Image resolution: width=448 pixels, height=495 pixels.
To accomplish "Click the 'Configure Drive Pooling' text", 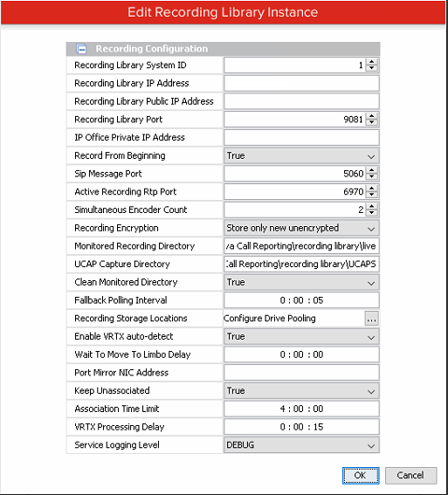I will click(270, 319).
